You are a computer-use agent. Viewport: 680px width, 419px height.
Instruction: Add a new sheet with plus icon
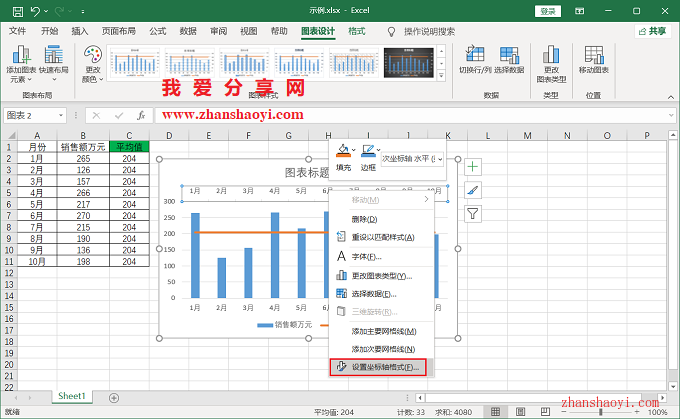(x=114, y=398)
